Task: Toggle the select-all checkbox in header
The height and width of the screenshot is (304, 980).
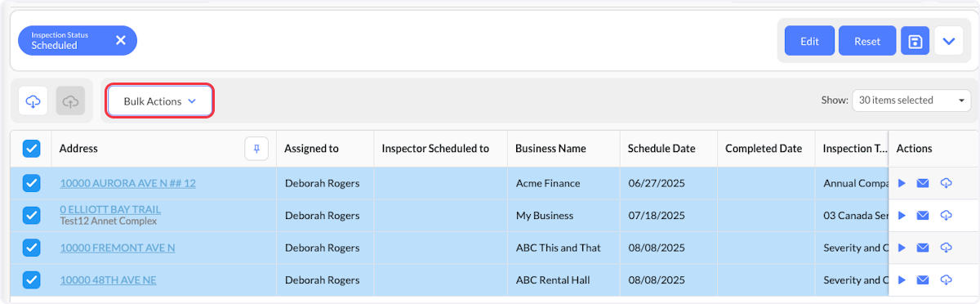Action: (x=31, y=149)
